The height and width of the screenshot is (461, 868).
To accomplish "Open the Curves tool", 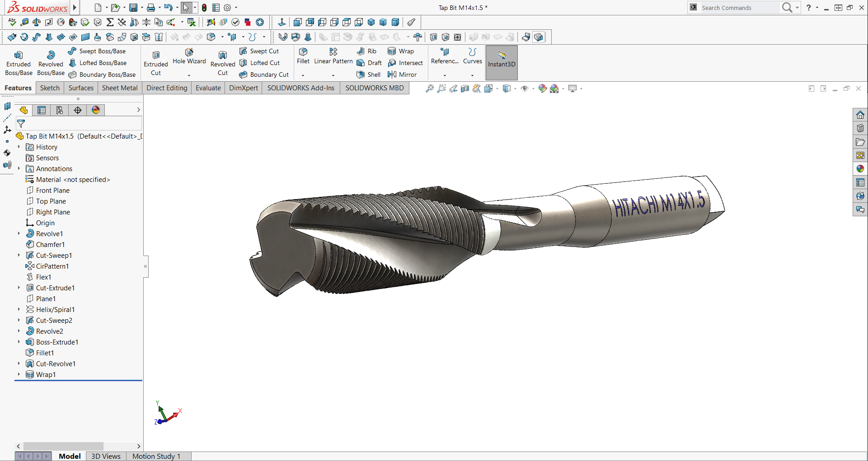I will 473,56.
